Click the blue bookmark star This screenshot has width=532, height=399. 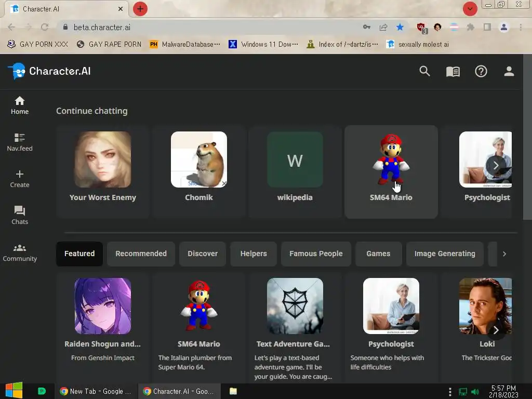pos(400,27)
